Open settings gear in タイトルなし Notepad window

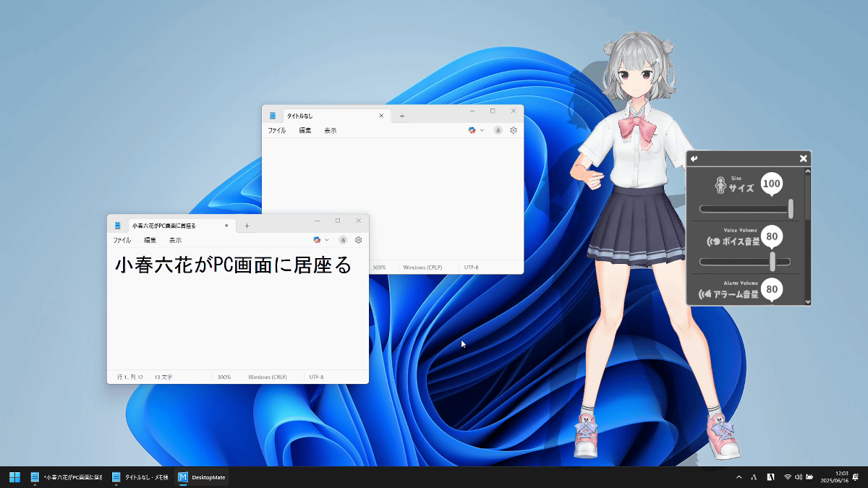514,130
